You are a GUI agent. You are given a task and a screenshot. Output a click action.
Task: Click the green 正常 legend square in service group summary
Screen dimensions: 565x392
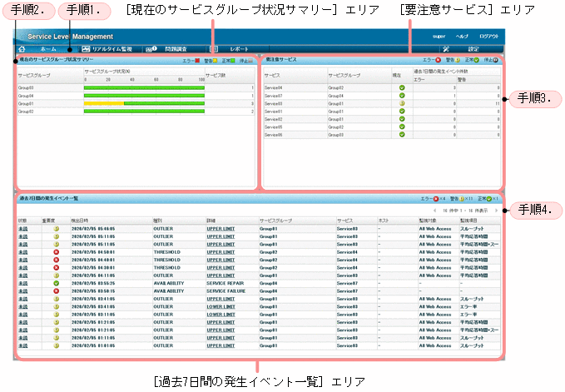[233, 61]
